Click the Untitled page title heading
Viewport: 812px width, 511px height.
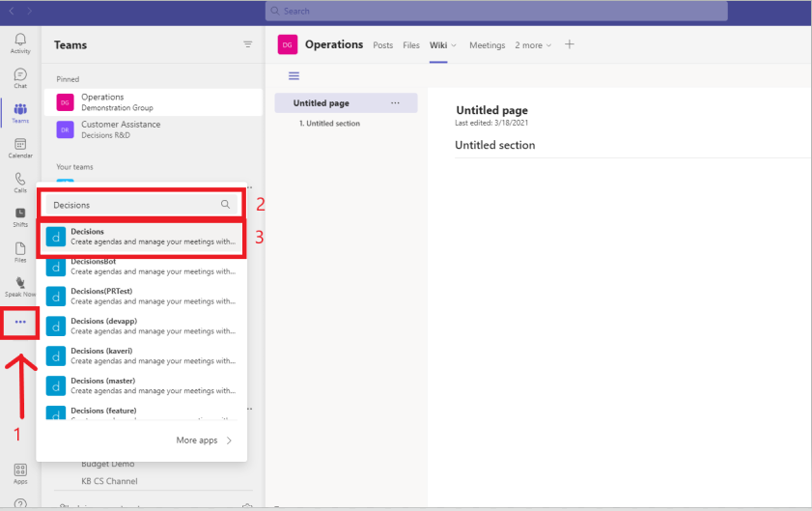pos(492,110)
